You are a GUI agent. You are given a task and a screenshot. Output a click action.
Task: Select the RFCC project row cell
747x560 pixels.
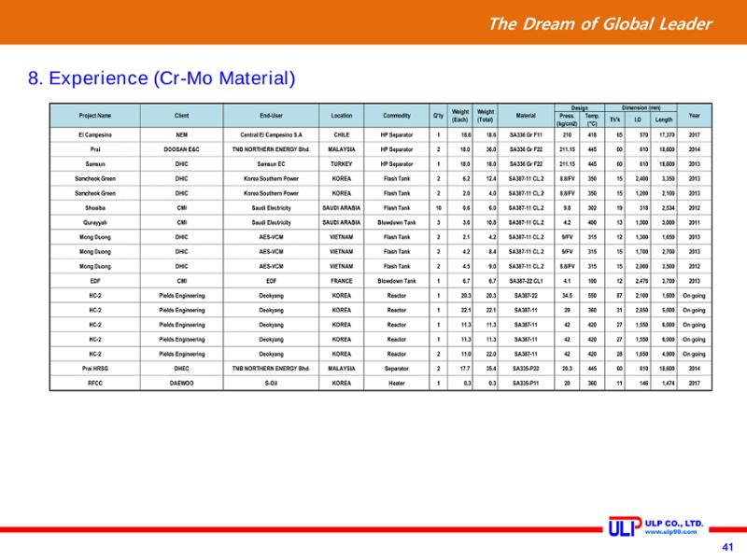[x=95, y=384]
